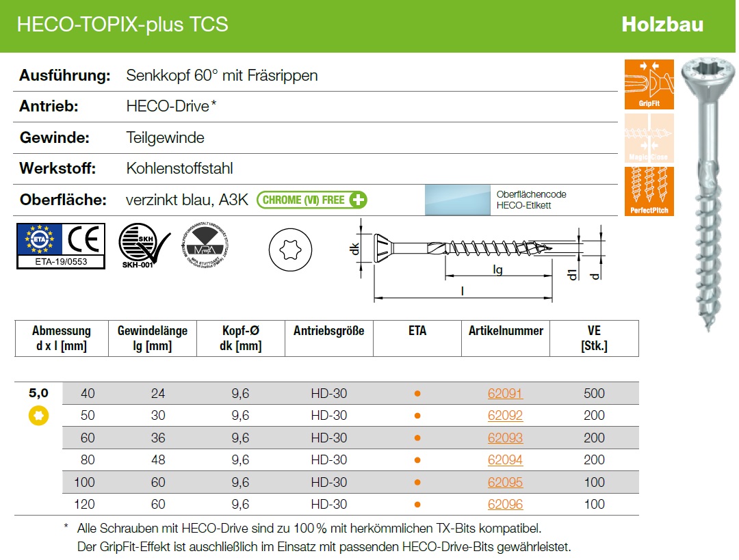
Task: Click 'Oberflächencode HECO-Etikett' label
Action: (531, 200)
